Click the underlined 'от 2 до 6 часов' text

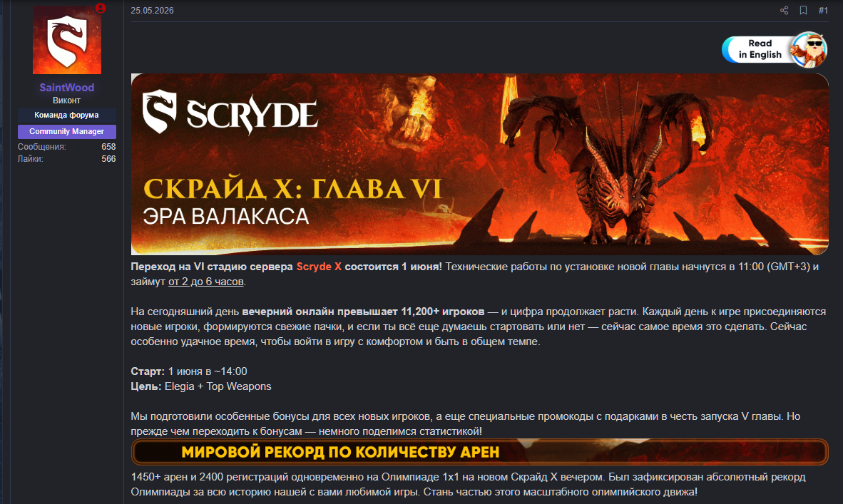(x=206, y=282)
